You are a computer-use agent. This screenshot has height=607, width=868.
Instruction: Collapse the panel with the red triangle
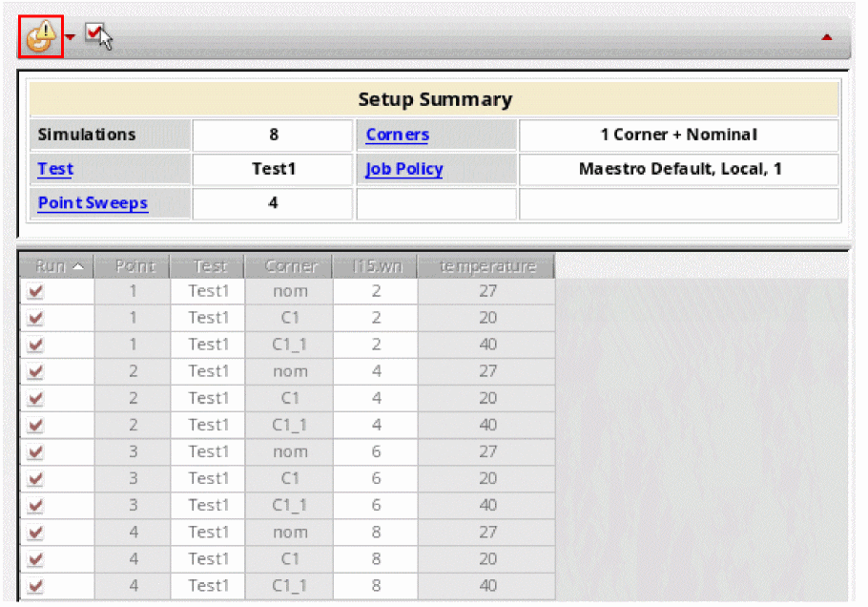tap(826, 37)
